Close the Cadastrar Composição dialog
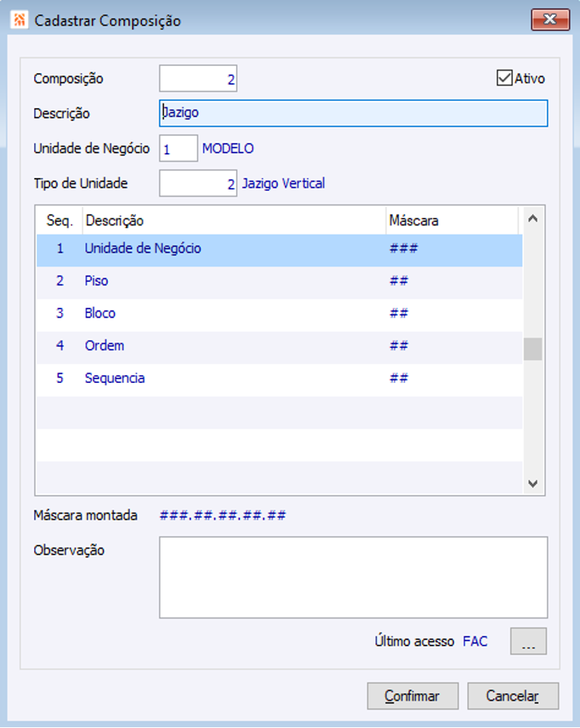 [x=550, y=19]
